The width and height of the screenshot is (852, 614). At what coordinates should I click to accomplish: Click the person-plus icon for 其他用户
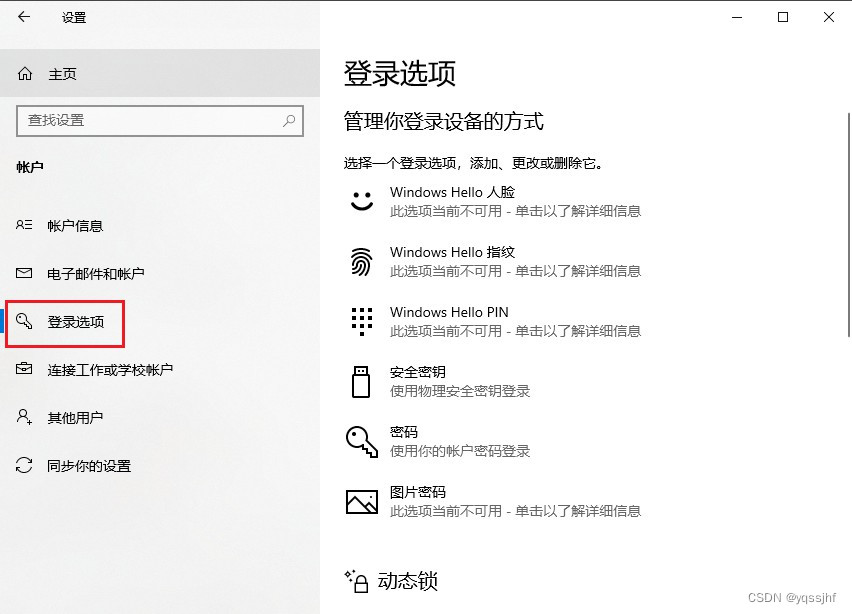coord(24,417)
